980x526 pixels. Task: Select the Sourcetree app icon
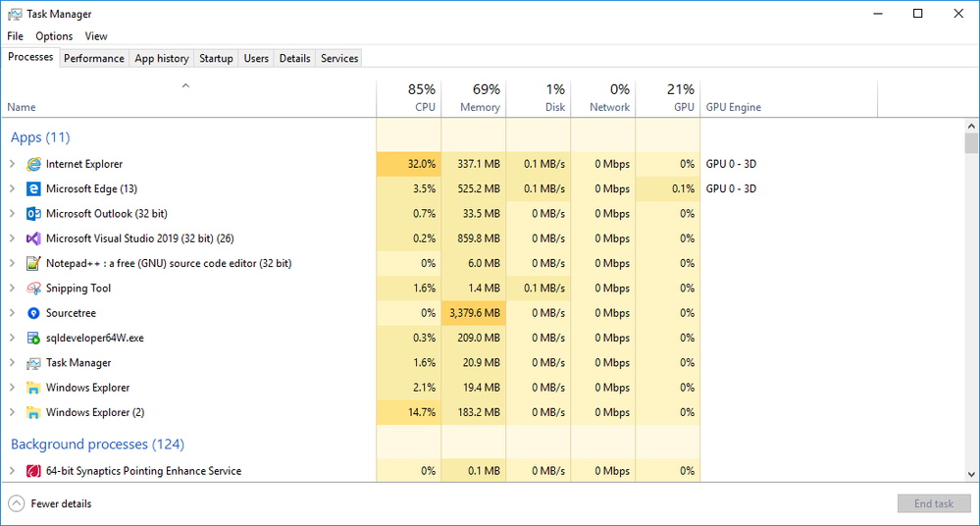[33, 313]
